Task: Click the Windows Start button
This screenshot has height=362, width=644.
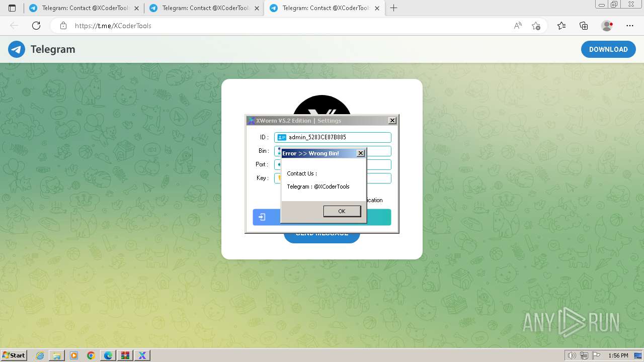Action: coord(14,355)
